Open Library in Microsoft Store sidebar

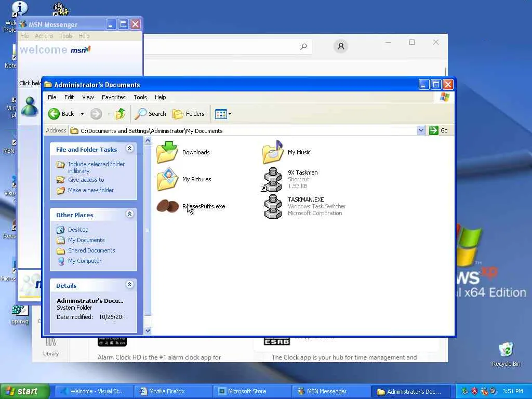click(51, 348)
